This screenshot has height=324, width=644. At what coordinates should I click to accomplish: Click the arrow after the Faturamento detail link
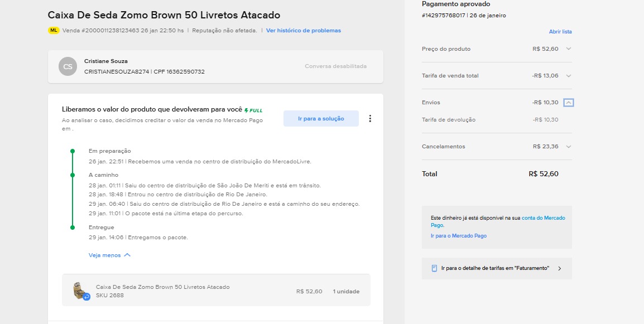(x=559, y=268)
